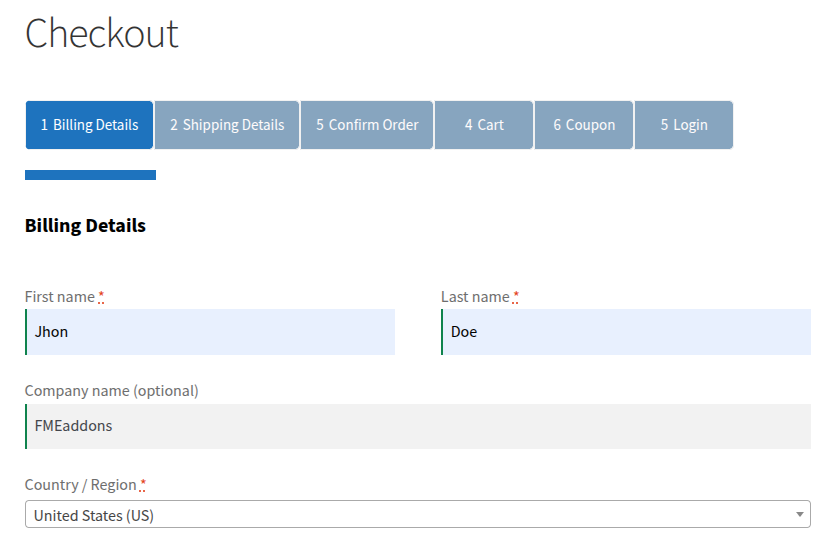Click the required asterisk beside Last name

click(x=516, y=297)
